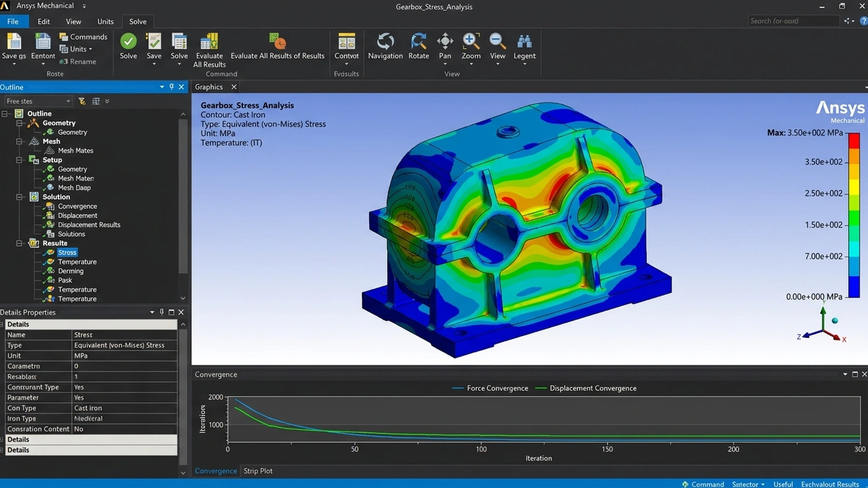
Task: Open the Free stes combo box
Action: click(38, 101)
